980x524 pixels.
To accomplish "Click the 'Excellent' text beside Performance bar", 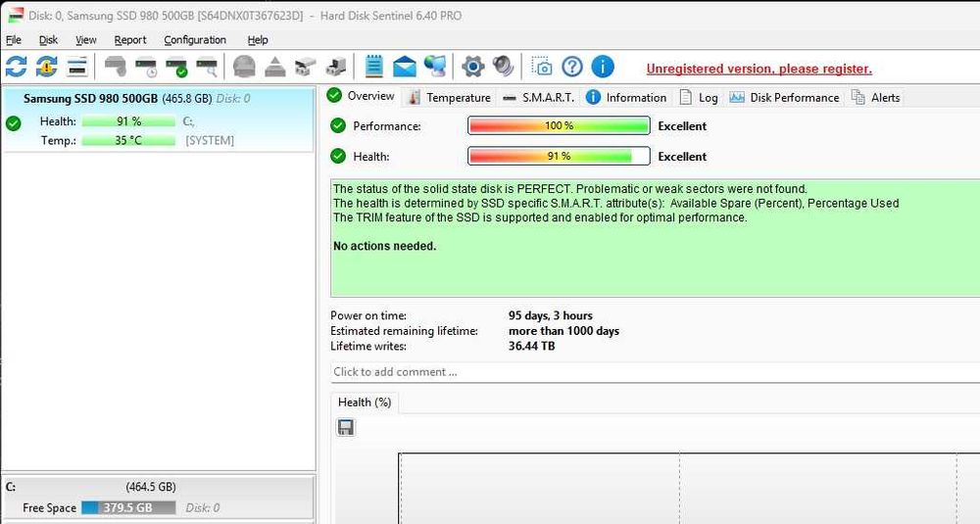I will click(682, 125).
